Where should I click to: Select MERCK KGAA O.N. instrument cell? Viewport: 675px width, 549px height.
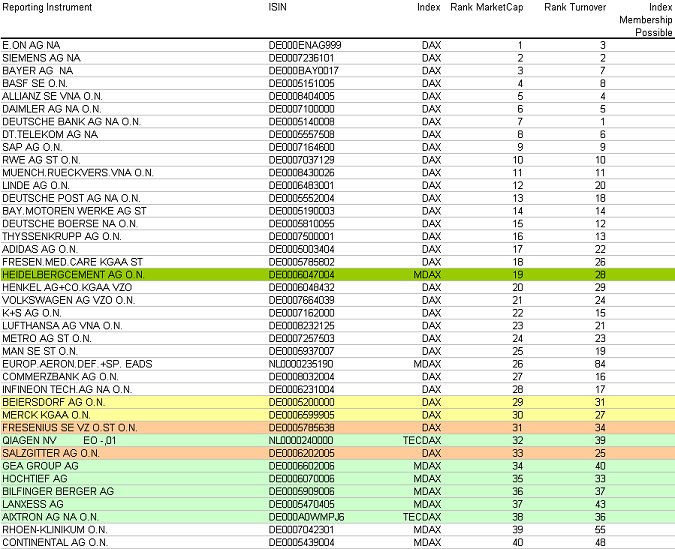click(x=46, y=415)
